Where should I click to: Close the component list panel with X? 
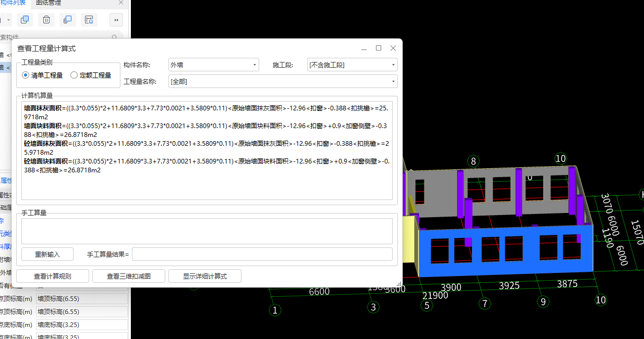pos(121,3)
